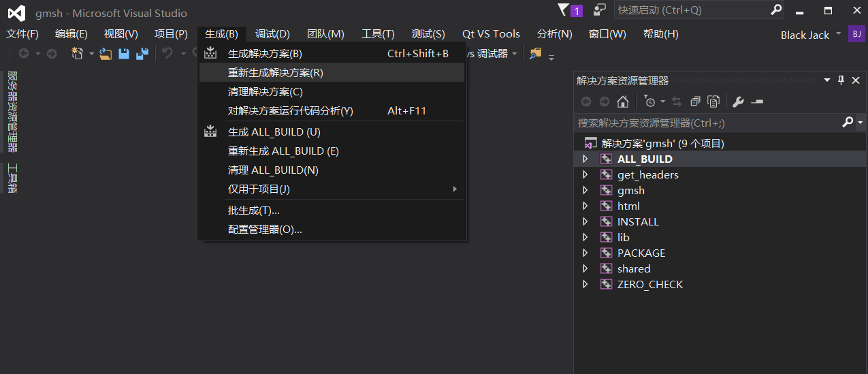Toggle the preview selected items icon

[x=757, y=102]
